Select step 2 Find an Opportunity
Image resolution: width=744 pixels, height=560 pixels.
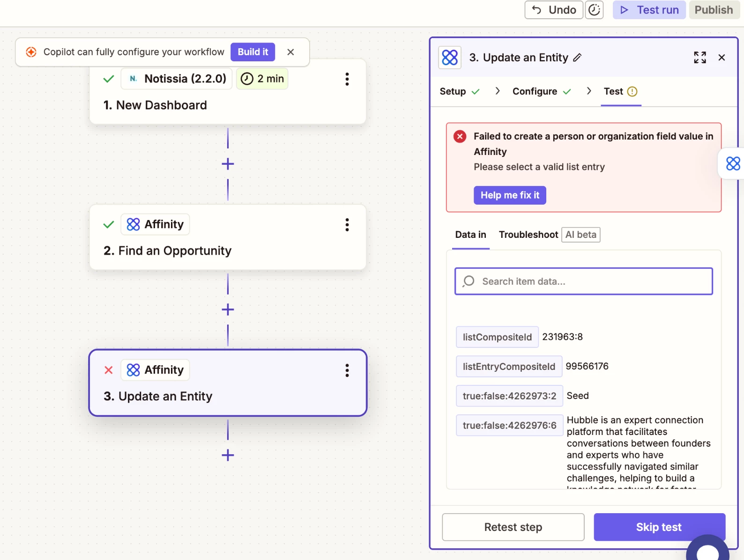pyautogui.click(x=228, y=237)
